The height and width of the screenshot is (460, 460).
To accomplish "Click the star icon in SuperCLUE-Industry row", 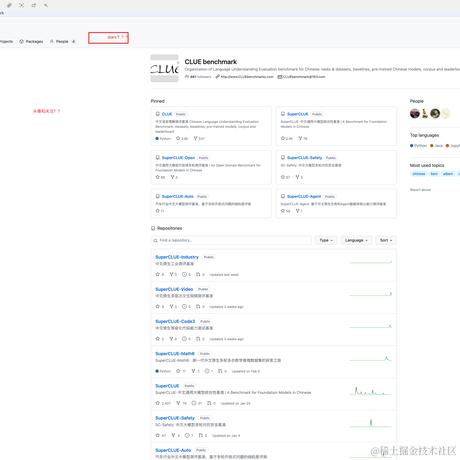I will (x=157, y=274).
